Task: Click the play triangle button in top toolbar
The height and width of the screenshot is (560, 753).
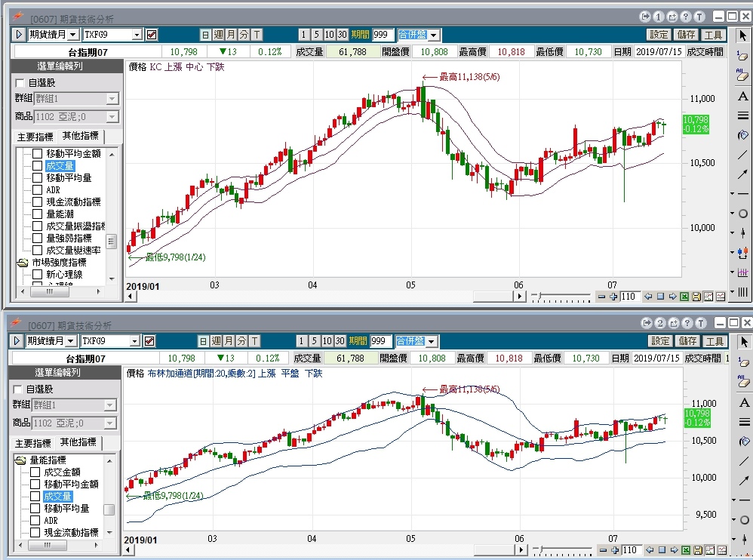Action: [19, 35]
